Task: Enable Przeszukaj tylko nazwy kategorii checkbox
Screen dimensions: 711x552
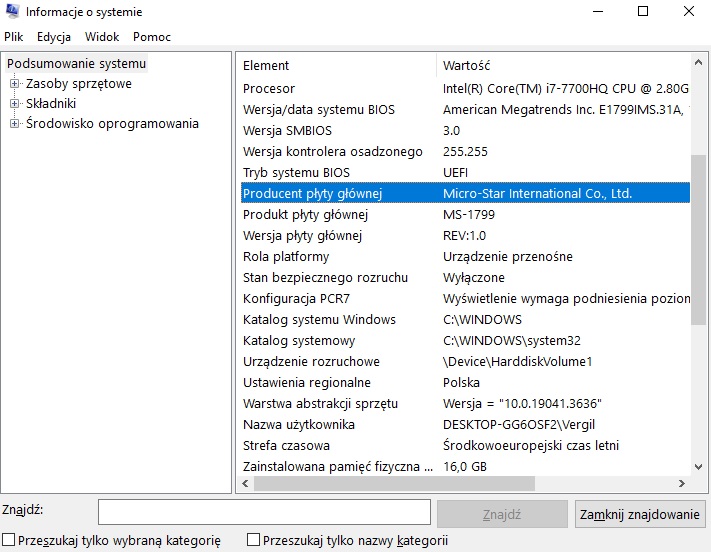Action: coord(253,541)
